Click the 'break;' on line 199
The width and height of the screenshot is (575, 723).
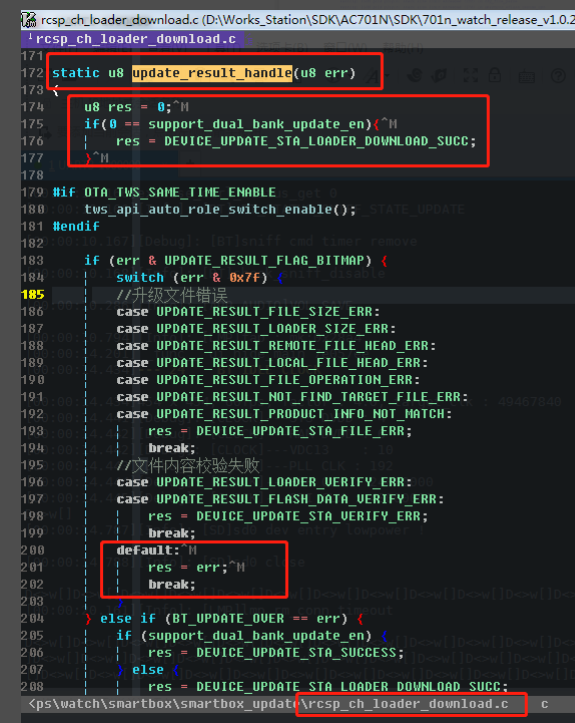[172, 533]
